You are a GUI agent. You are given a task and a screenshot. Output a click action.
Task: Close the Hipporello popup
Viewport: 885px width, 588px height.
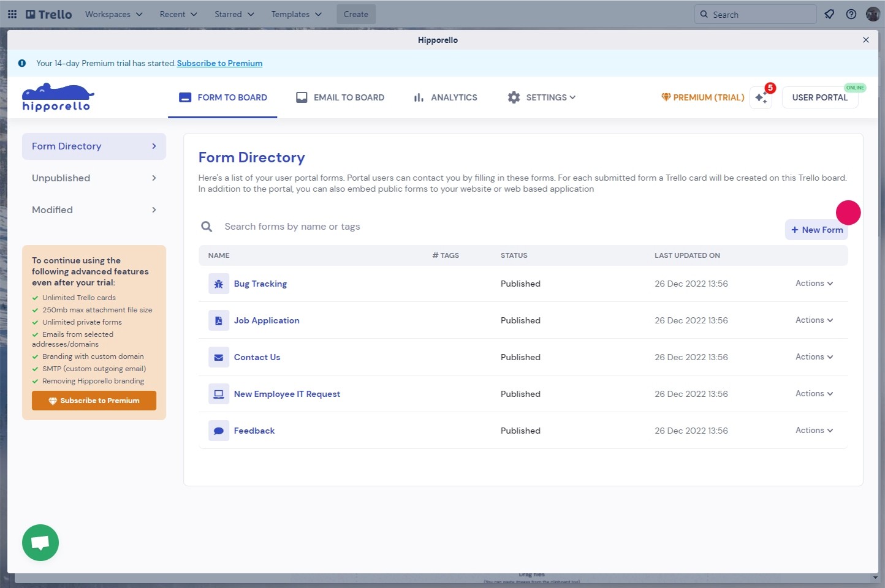[x=866, y=40]
